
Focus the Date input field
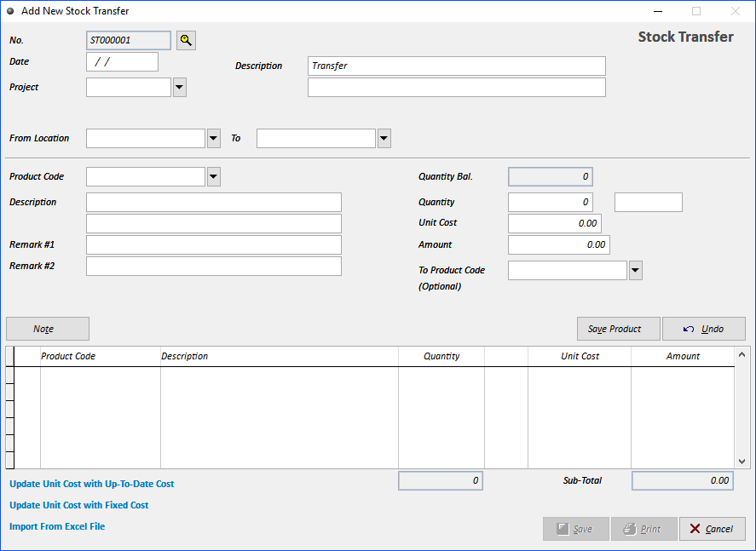point(122,61)
